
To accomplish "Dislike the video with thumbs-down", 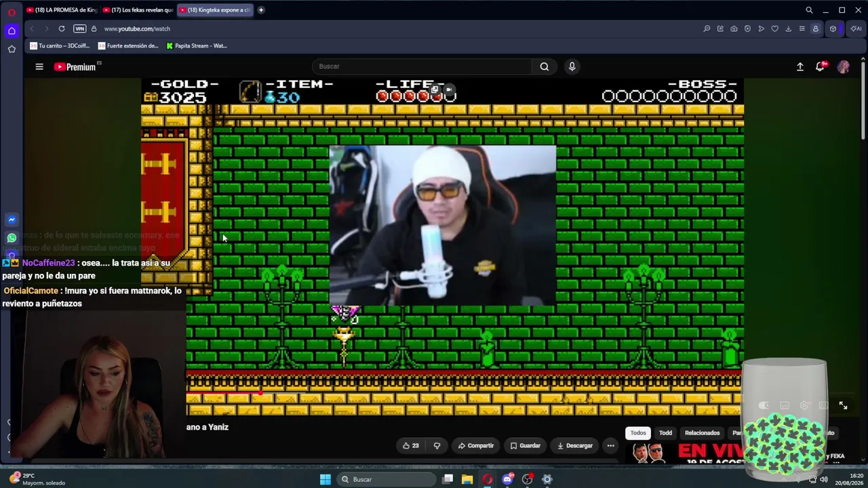I will (x=437, y=445).
